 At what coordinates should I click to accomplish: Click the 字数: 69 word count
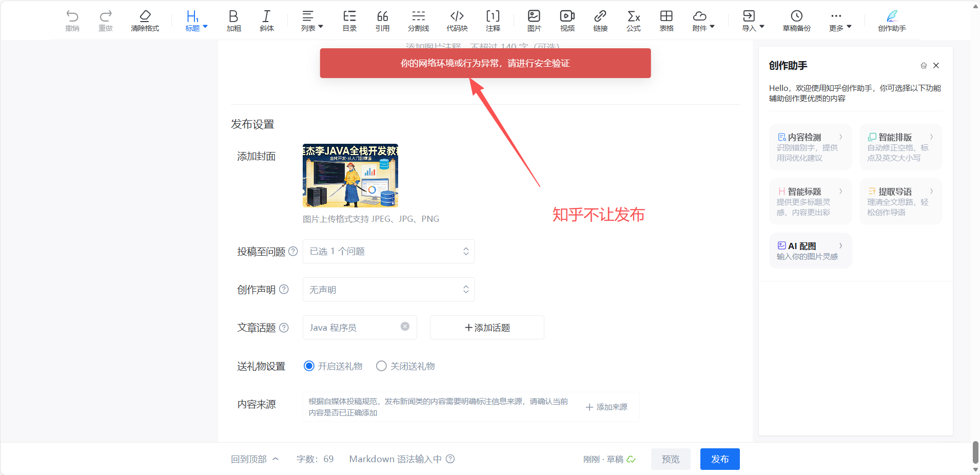(315, 459)
